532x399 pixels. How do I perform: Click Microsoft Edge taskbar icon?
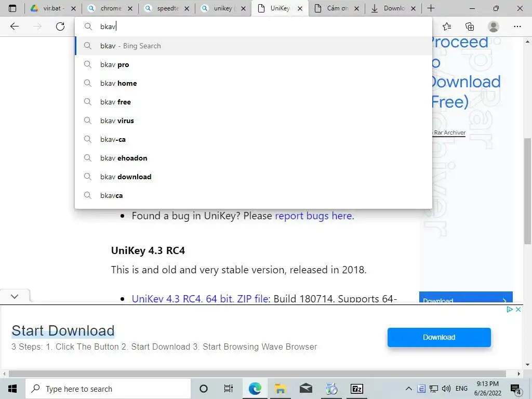tap(255, 389)
